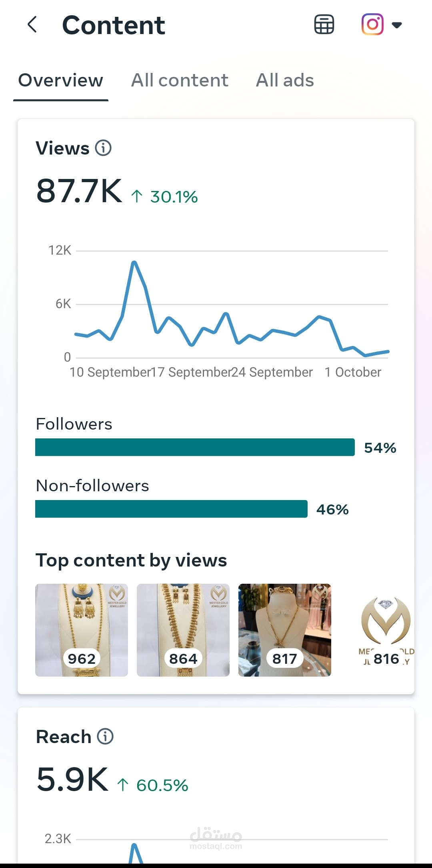
Task: Tap the Followers 54% bar
Action: (x=195, y=447)
